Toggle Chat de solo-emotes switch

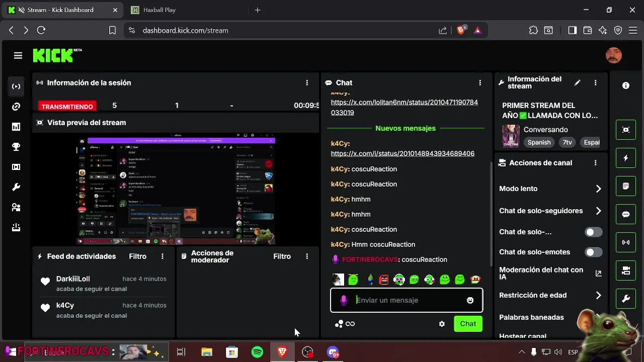pos(593,252)
